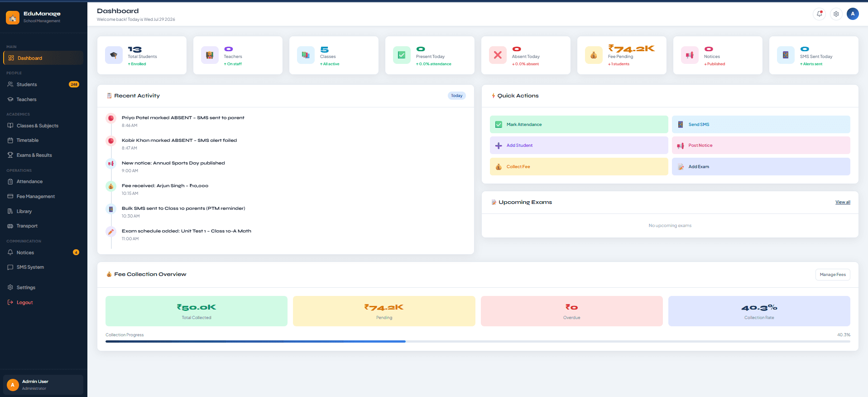Image resolution: width=868 pixels, height=397 pixels.
Task: Open Settings in the sidebar
Action: pyautogui.click(x=43, y=287)
